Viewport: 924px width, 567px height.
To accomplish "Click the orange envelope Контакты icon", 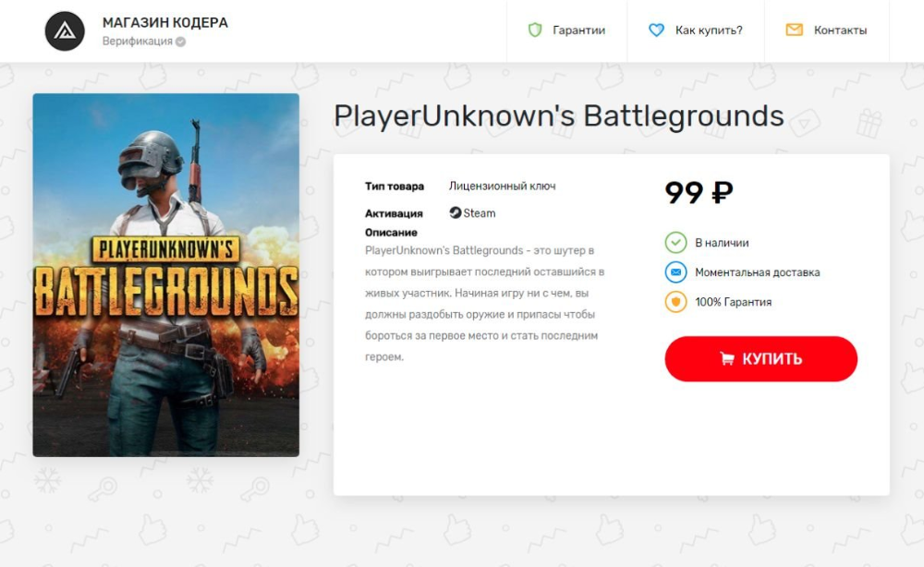I will (795, 30).
